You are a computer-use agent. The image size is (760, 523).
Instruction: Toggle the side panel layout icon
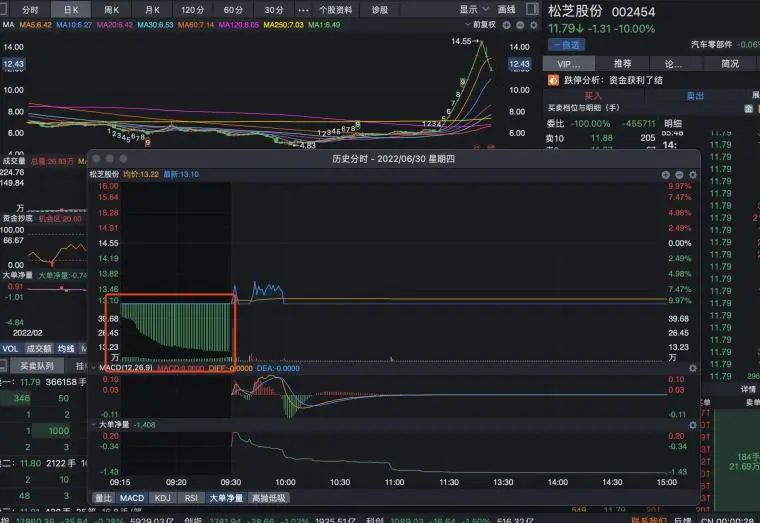pyautogui.click(x=532, y=9)
